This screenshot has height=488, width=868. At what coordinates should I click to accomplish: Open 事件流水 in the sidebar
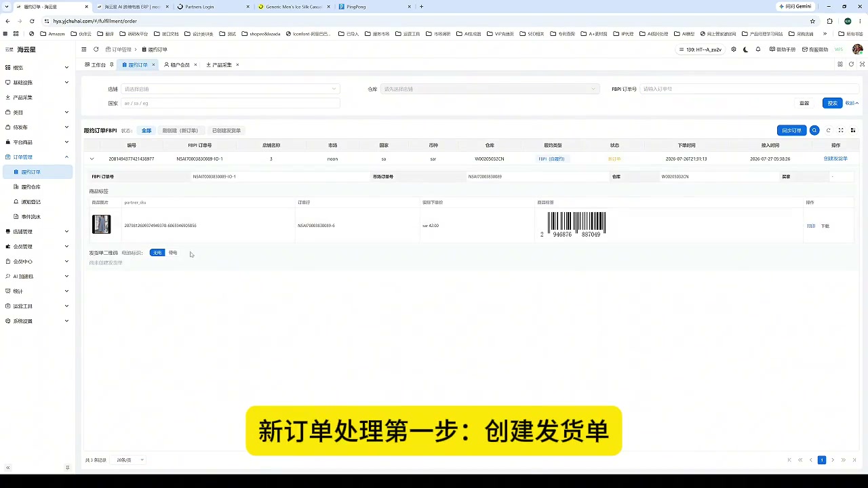point(31,217)
